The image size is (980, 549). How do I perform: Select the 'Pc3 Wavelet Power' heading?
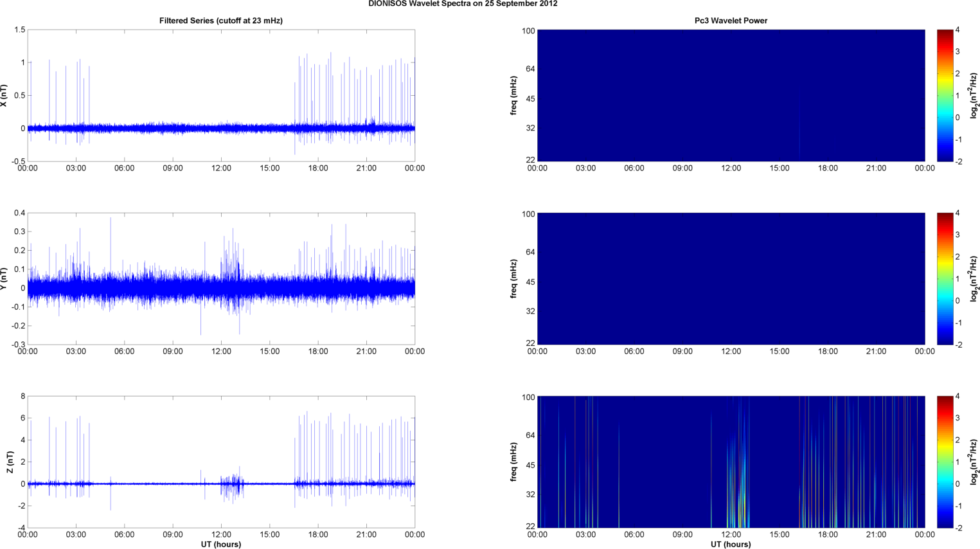point(731,21)
